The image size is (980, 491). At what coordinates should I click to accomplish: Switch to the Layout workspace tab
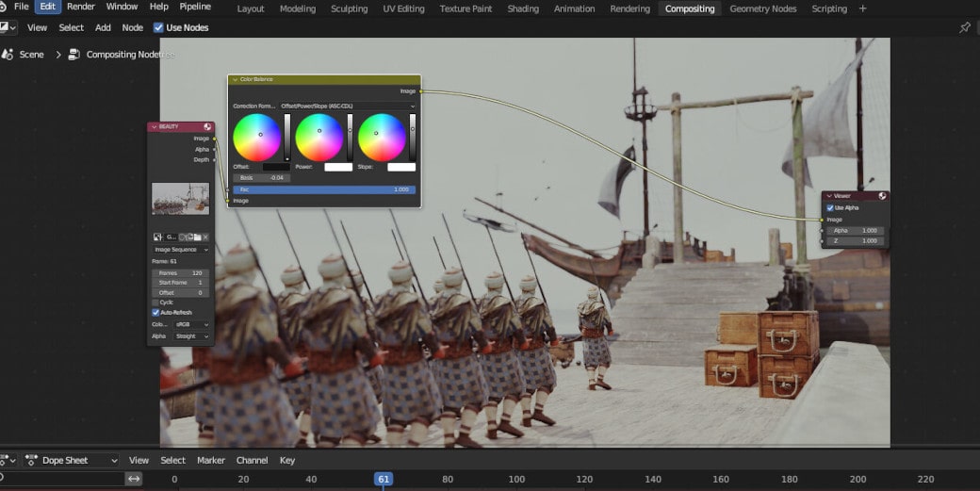pyautogui.click(x=251, y=8)
